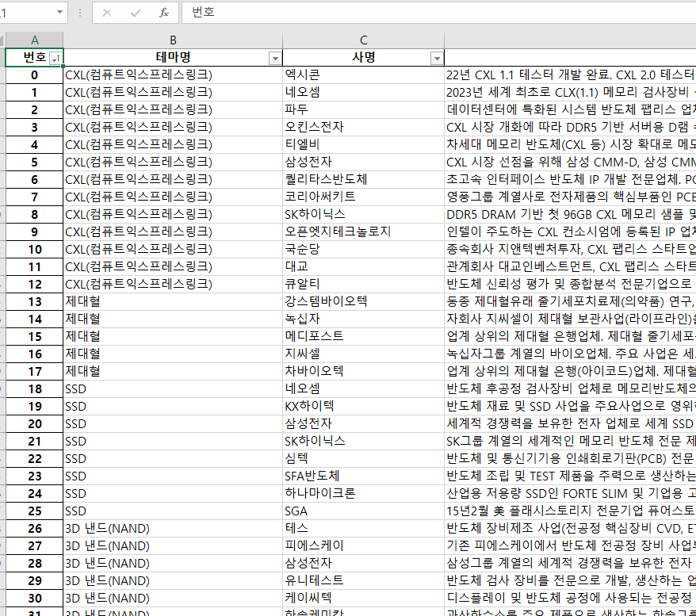The width and height of the screenshot is (696, 616).
Task: Click description starting with 22년 CXL 1.1 테스터
Action: tap(570, 75)
